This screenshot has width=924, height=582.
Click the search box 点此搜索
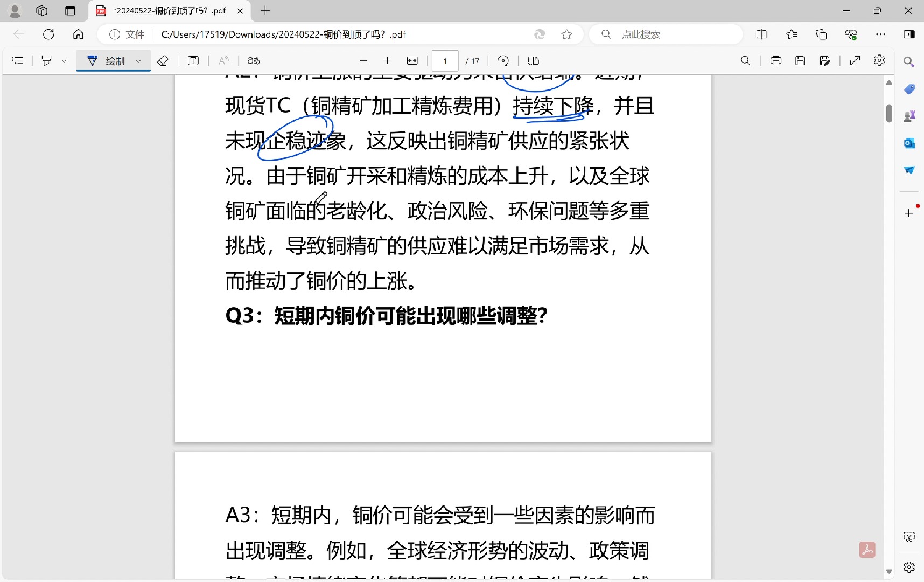click(x=666, y=34)
